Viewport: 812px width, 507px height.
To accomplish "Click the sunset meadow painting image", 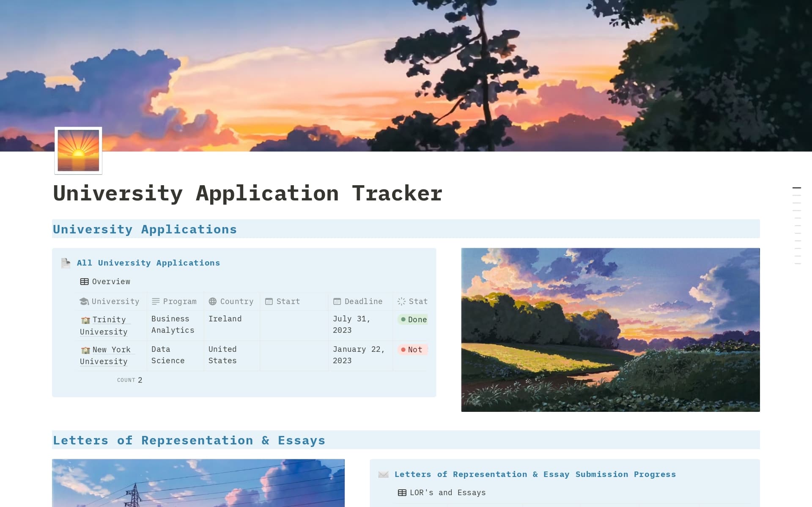I will (x=610, y=329).
